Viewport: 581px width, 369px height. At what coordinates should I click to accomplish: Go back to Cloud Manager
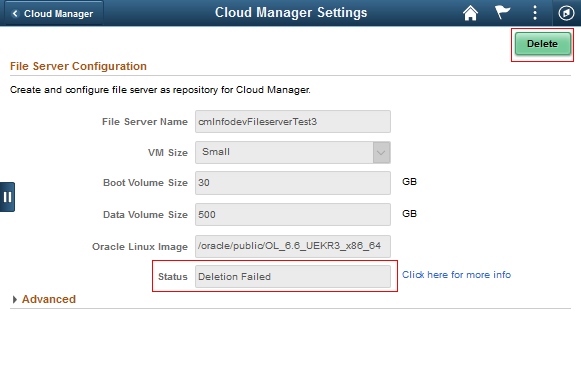click(53, 14)
